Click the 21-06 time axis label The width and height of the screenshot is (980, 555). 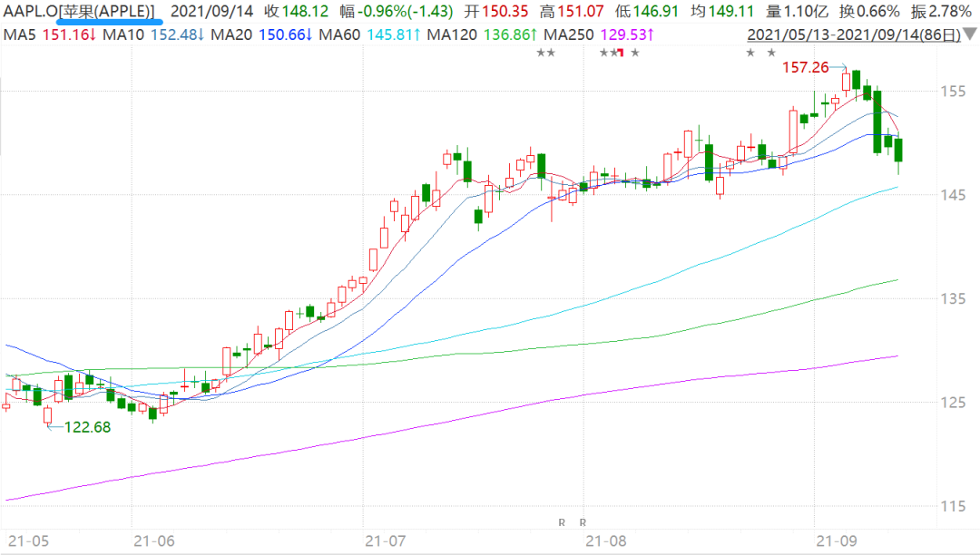[x=154, y=541]
